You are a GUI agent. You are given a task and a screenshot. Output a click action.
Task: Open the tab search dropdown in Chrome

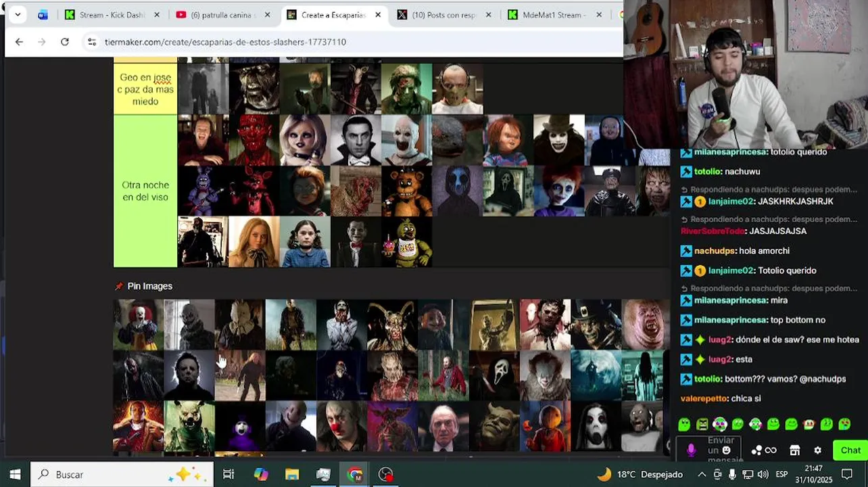point(18,14)
